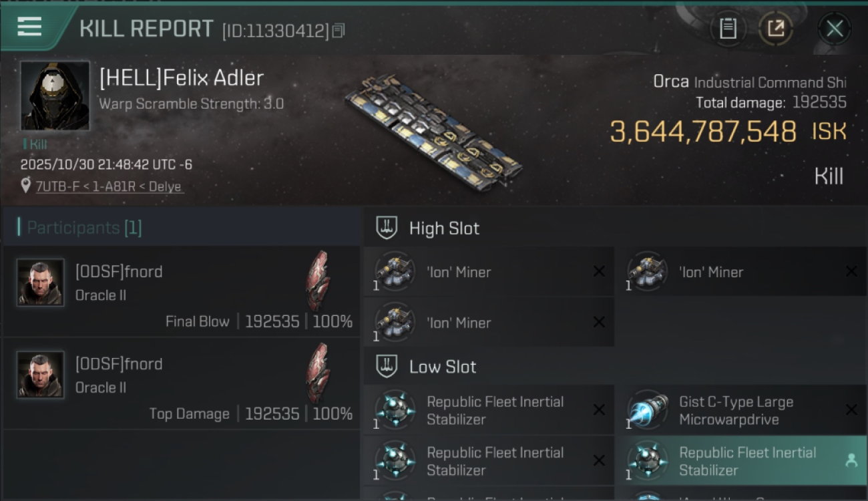The width and height of the screenshot is (868, 501).
Task: Click the person icon on highlighted Inertial Stabilizer
Action: (851, 460)
